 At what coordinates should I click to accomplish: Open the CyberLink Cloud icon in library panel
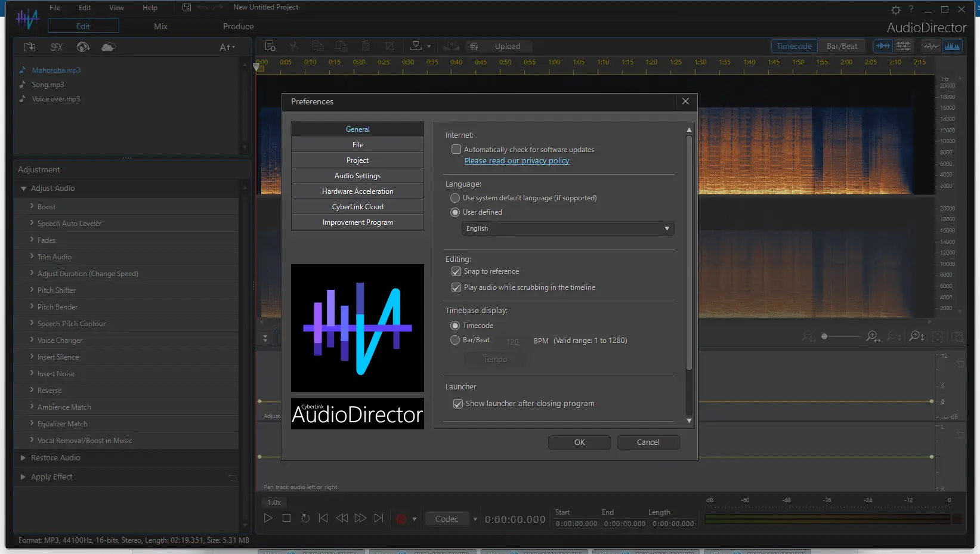click(x=109, y=47)
